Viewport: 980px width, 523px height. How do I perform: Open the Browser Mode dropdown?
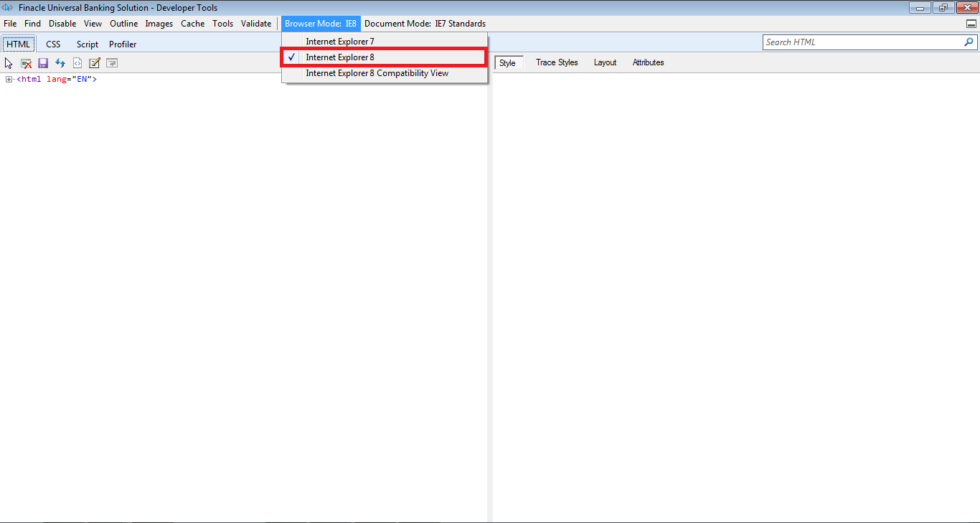click(x=320, y=23)
